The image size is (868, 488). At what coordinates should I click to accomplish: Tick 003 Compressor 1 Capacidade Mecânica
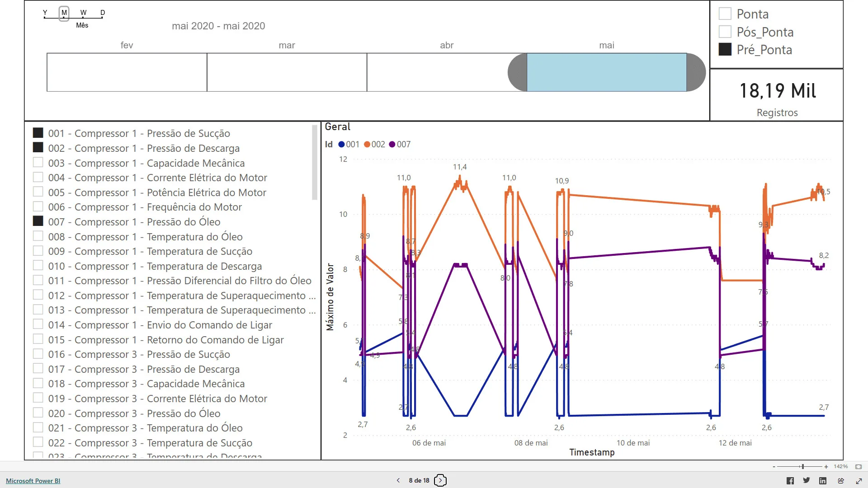38,163
